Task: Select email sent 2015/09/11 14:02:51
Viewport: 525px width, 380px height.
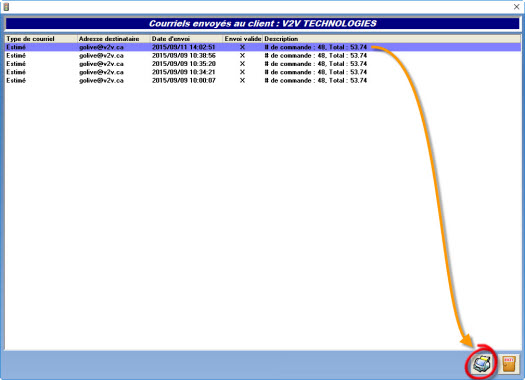Action: pyautogui.click(x=263, y=47)
